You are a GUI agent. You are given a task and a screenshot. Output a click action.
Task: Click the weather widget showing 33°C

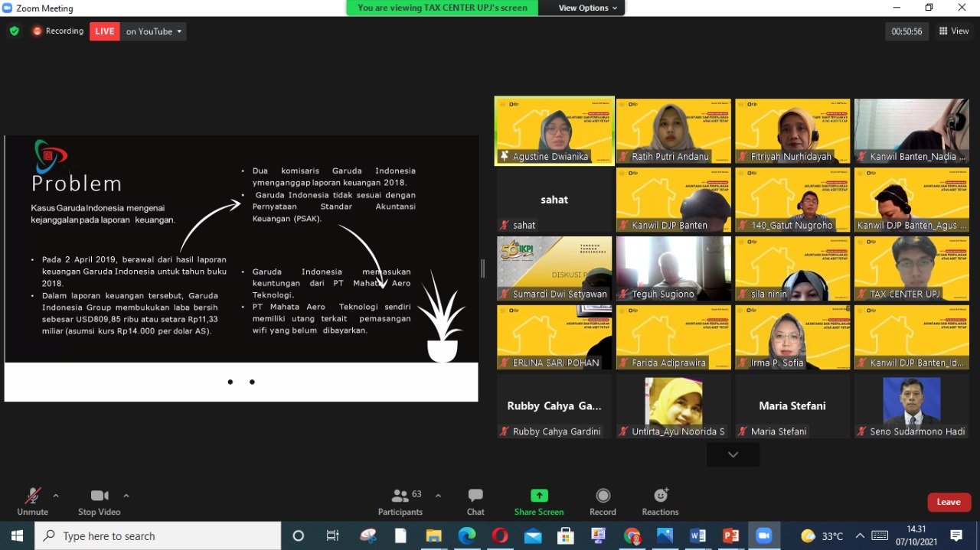coord(822,535)
